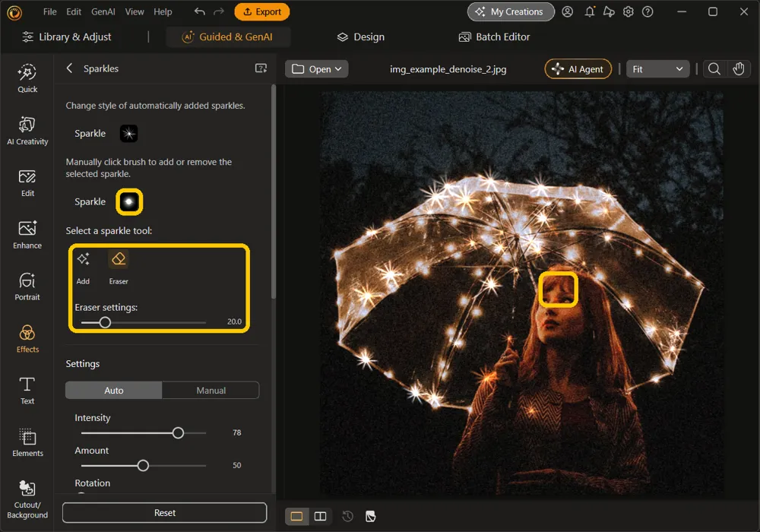This screenshot has width=760, height=532.
Task: Go back from the Sparkles panel
Action: click(x=69, y=68)
